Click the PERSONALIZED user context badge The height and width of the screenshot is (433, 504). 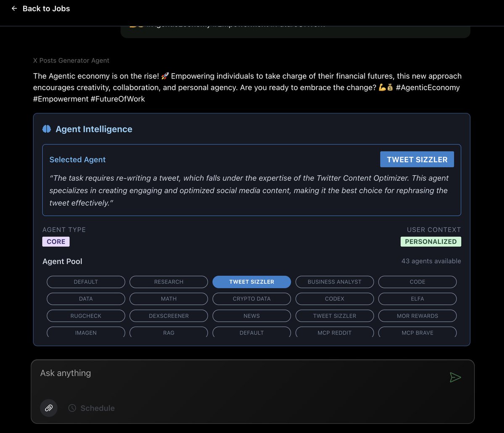point(430,242)
